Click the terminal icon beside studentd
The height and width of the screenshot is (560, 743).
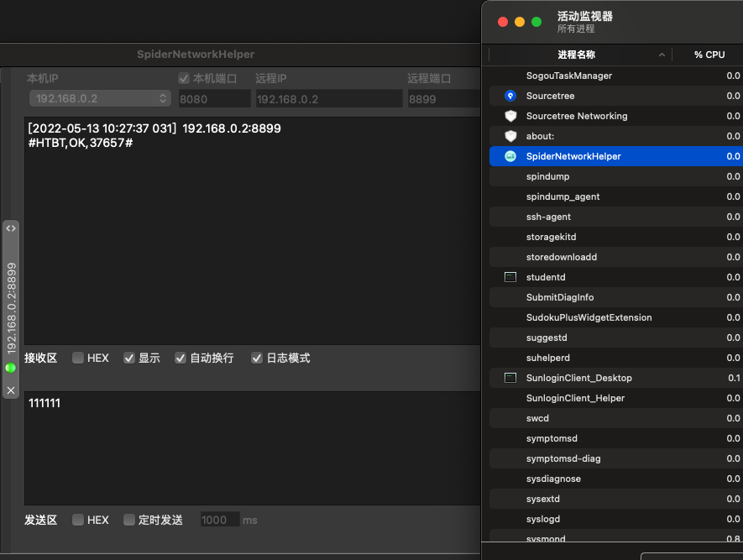(x=510, y=277)
